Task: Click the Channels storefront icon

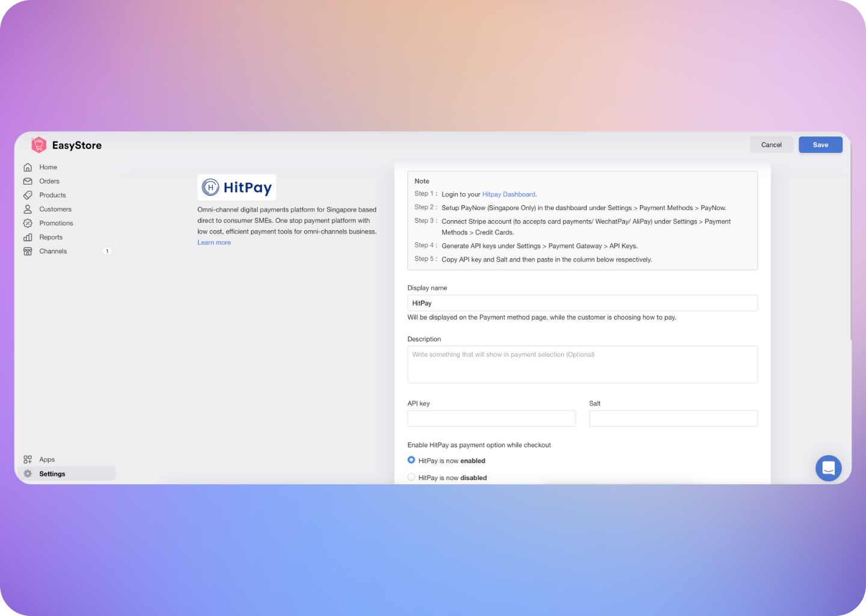Action: [28, 251]
